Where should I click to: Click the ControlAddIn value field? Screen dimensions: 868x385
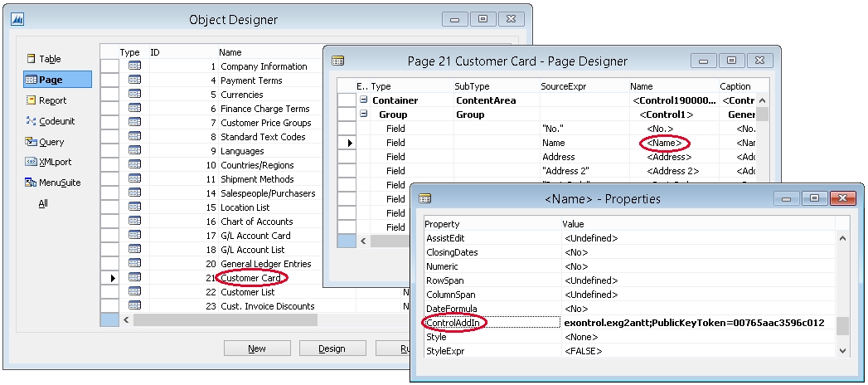point(696,323)
